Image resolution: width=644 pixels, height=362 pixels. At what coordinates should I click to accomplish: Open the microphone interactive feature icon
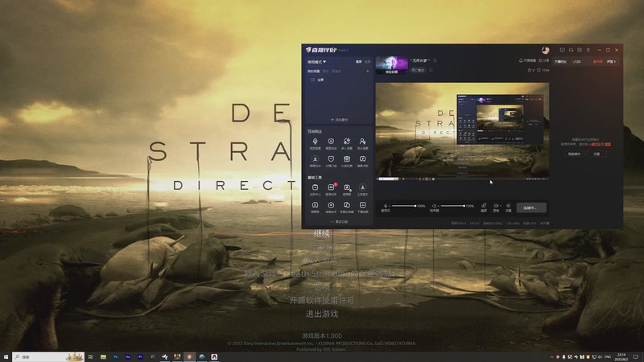click(x=315, y=143)
